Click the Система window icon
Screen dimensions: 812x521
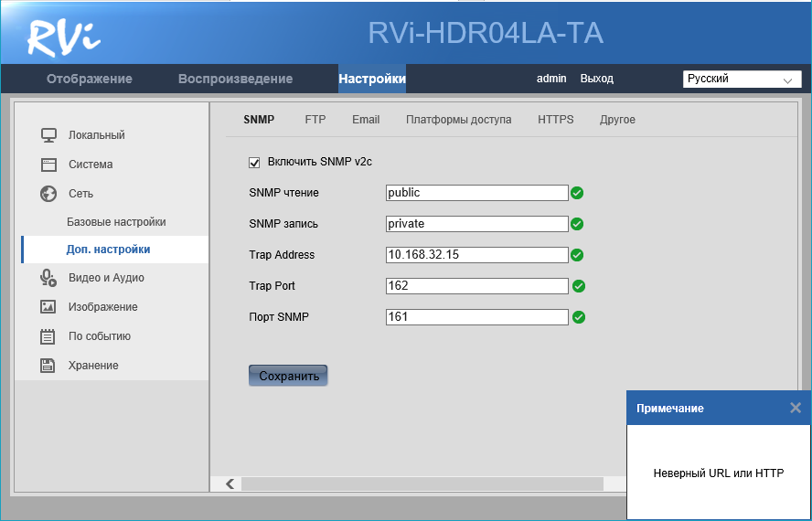point(48,165)
